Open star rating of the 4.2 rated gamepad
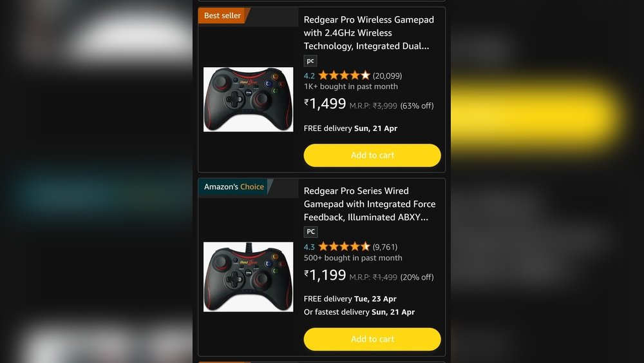Viewport: 644px width, 363px height. pos(344,75)
